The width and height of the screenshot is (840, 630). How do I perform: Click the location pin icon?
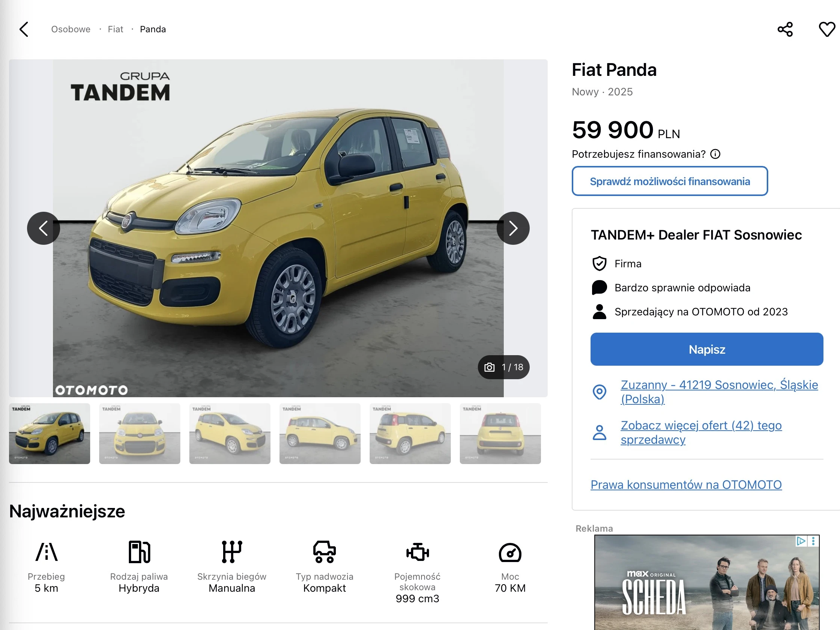point(599,392)
